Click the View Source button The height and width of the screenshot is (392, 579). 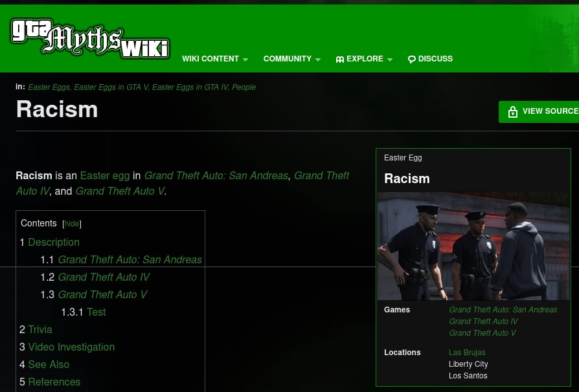pos(539,112)
